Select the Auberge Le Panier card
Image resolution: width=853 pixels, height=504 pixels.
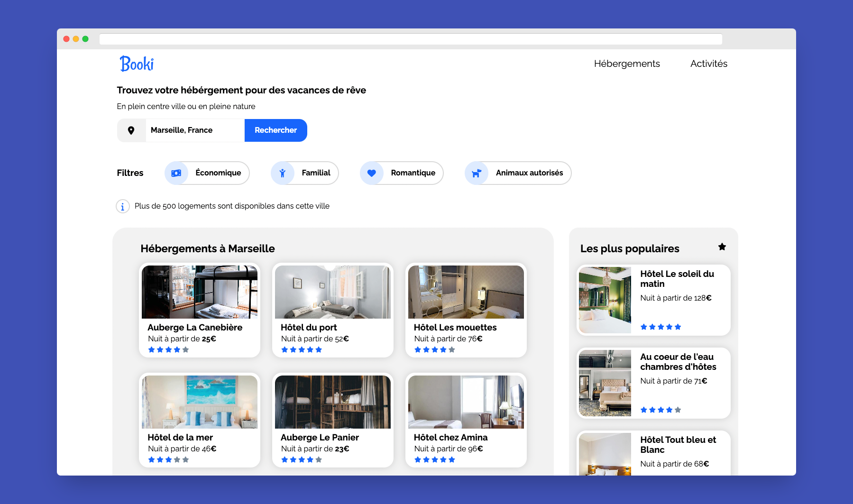[332, 420]
